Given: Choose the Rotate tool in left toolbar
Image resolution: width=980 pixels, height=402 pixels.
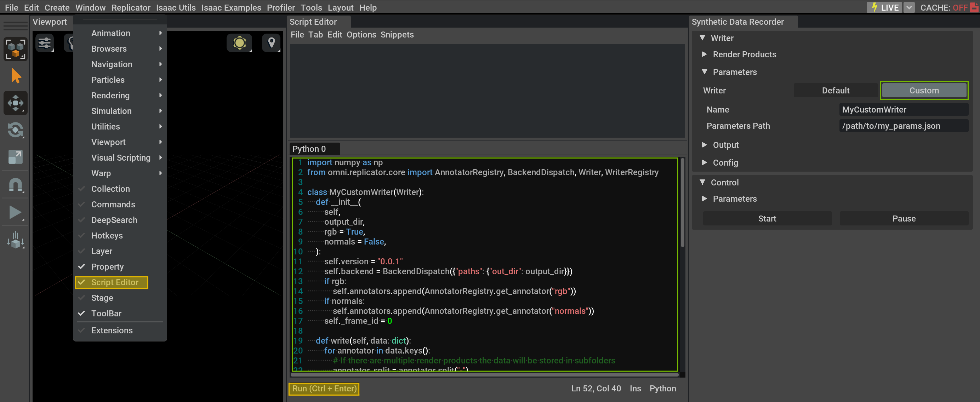Looking at the screenshot, I should 16,130.
